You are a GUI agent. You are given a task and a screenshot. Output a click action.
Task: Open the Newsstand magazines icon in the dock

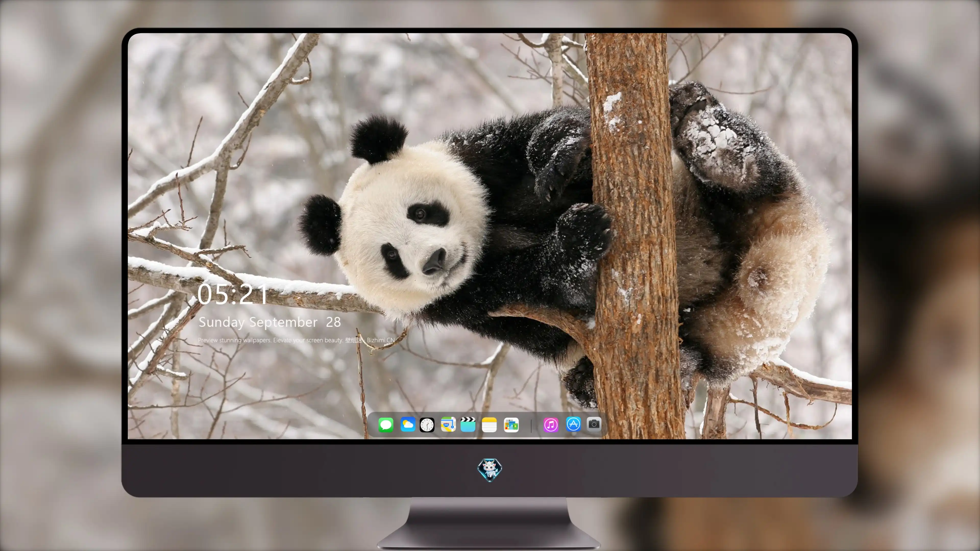click(x=511, y=425)
